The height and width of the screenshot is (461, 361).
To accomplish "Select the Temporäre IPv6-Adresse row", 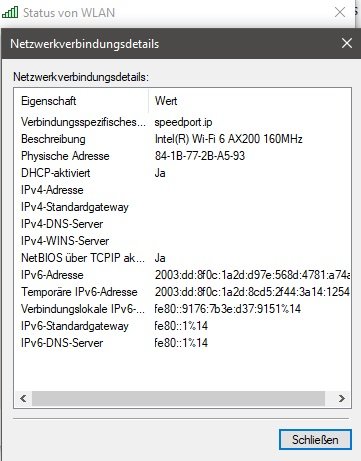I will pos(182,292).
